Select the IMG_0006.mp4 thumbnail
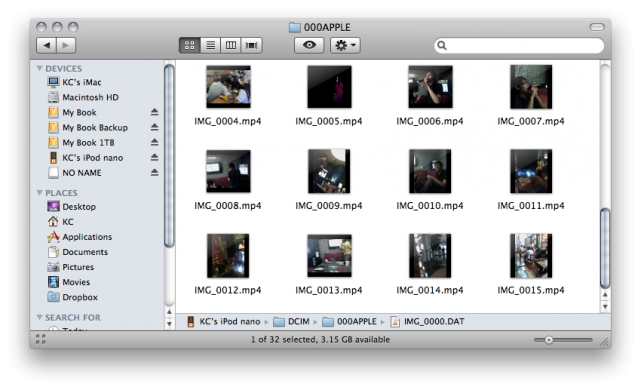Viewport: 640px width, 390px height. click(430, 87)
